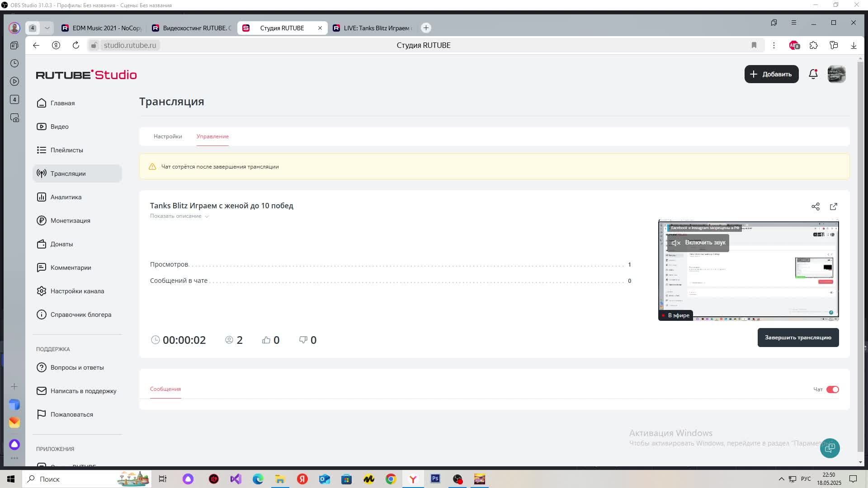This screenshot has width=868, height=488.
Task: Open the support chat bubble widget
Action: pyautogui.click(x=830, y=448)
